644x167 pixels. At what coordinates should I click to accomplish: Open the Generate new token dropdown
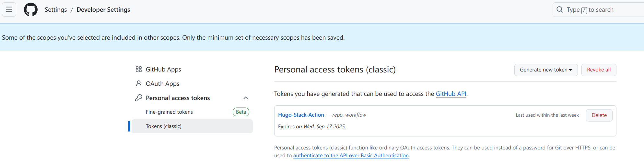(x=546, y=70)
